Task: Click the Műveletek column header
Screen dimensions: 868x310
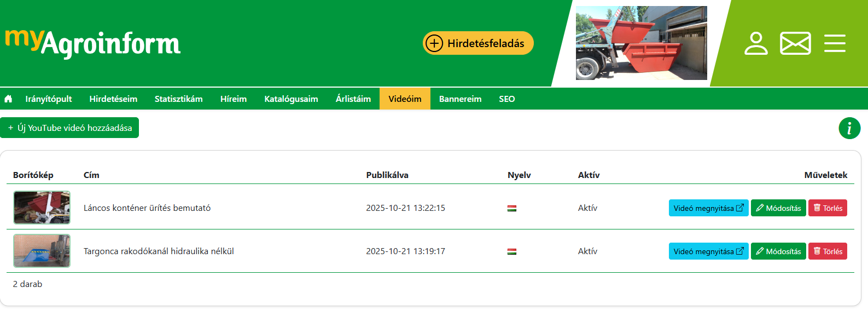Action: (826, 175)
